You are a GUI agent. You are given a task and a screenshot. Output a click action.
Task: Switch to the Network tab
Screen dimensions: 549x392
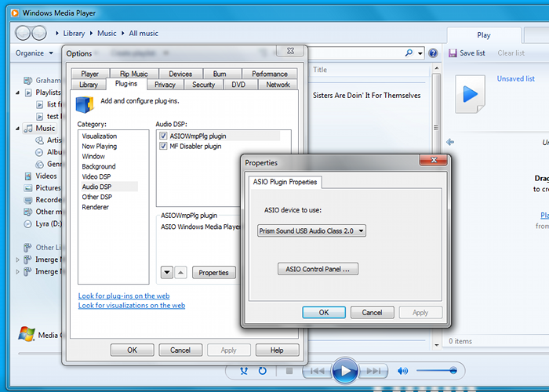coord(278,85)
